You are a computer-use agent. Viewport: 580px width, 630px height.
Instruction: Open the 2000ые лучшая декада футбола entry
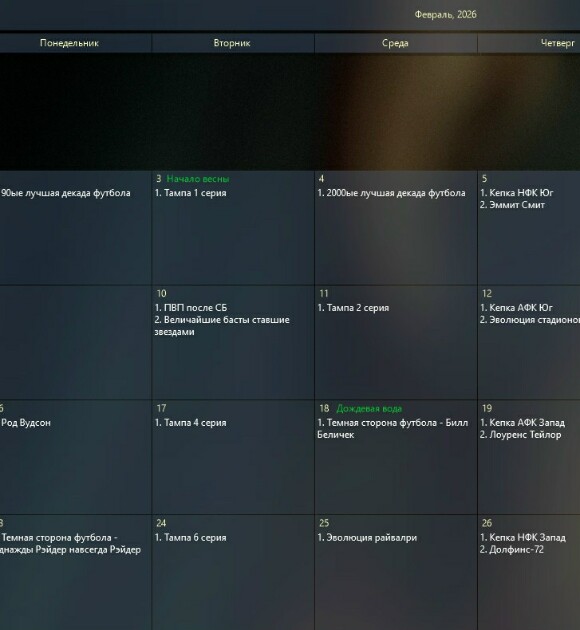point(391,193)
